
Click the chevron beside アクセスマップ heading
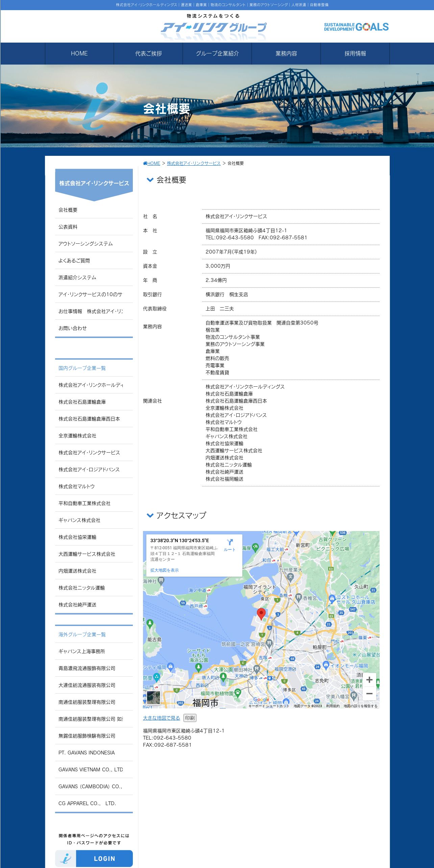click(150, 515)
